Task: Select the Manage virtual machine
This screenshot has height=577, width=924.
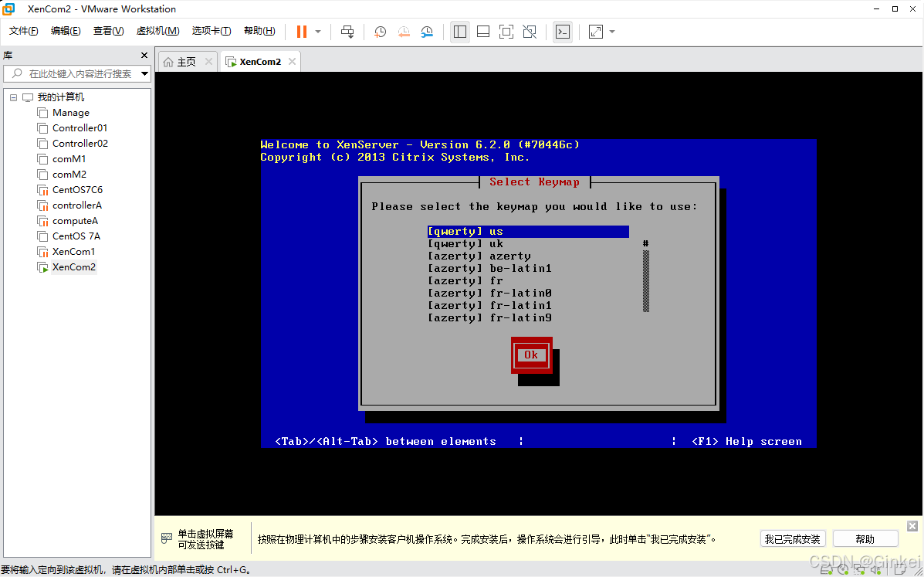Action: click(71, 113)
